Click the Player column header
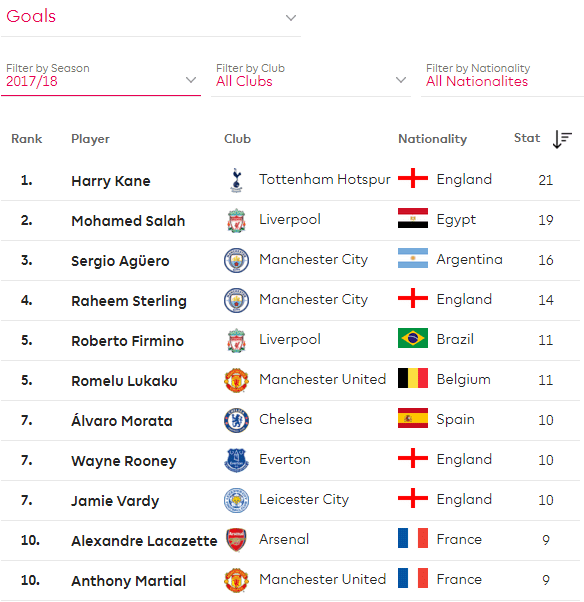The width and height of the screenshot is (584, 602). click(x=90, y=139)
